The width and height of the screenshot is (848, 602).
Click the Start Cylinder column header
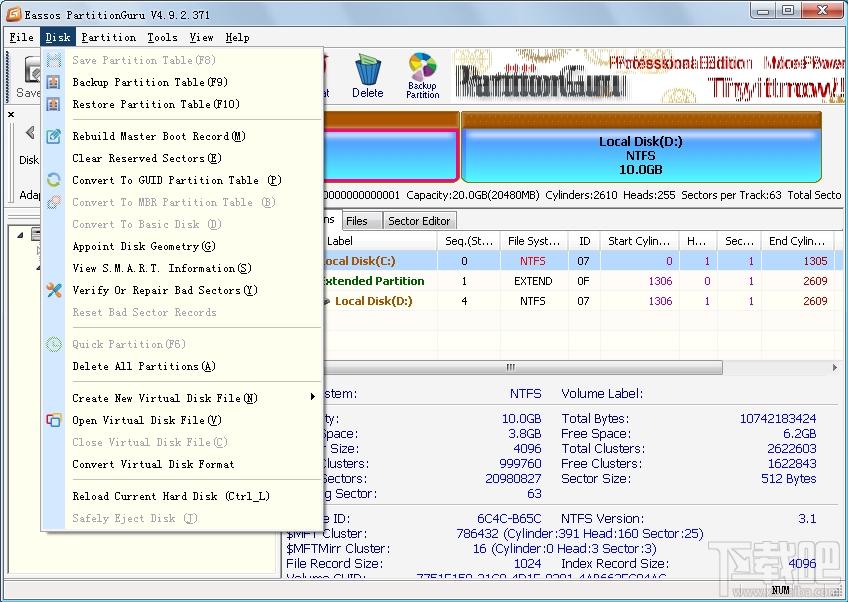(x=640, y=241)
